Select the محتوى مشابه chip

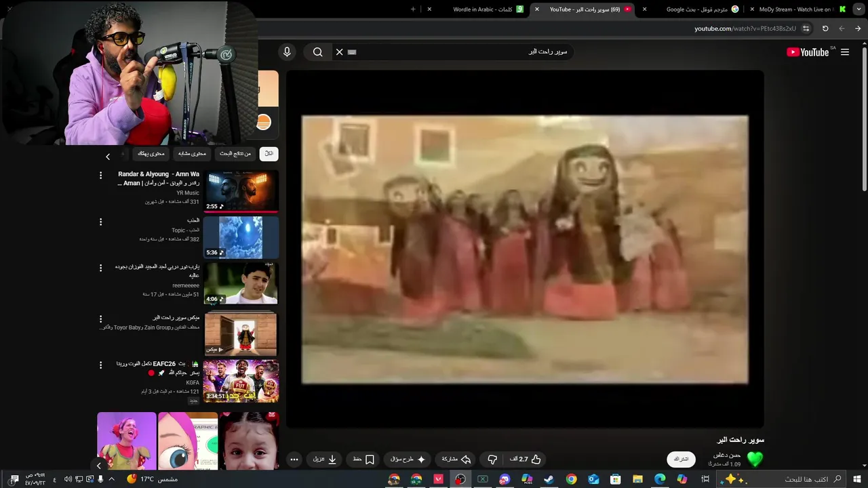coord(192,154)
